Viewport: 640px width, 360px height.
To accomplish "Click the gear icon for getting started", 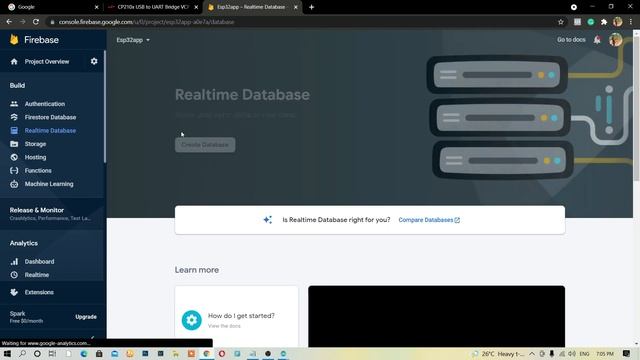I will [x=191, y=320].
